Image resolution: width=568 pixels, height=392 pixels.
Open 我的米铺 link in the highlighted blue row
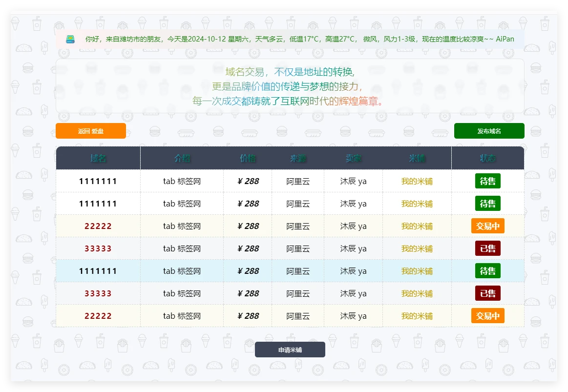[x=417, y=271]
